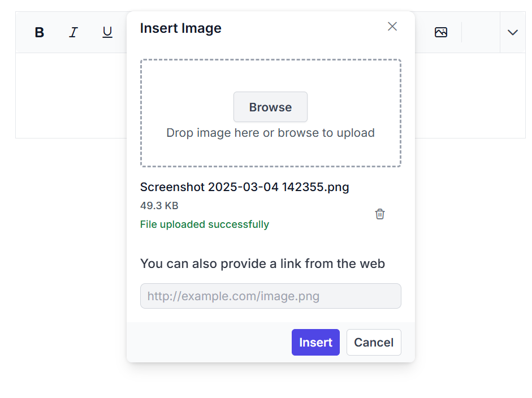Toggle underline formatting in the toolbar

coord(107,32)
